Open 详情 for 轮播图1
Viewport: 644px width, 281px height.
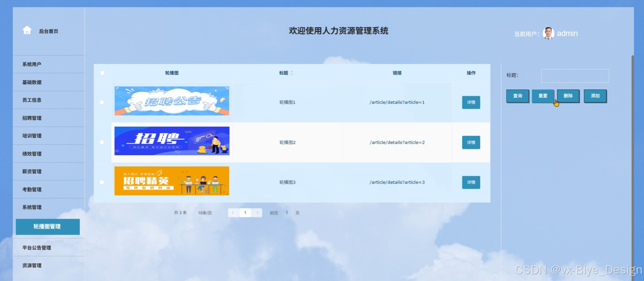click(471, 102)
